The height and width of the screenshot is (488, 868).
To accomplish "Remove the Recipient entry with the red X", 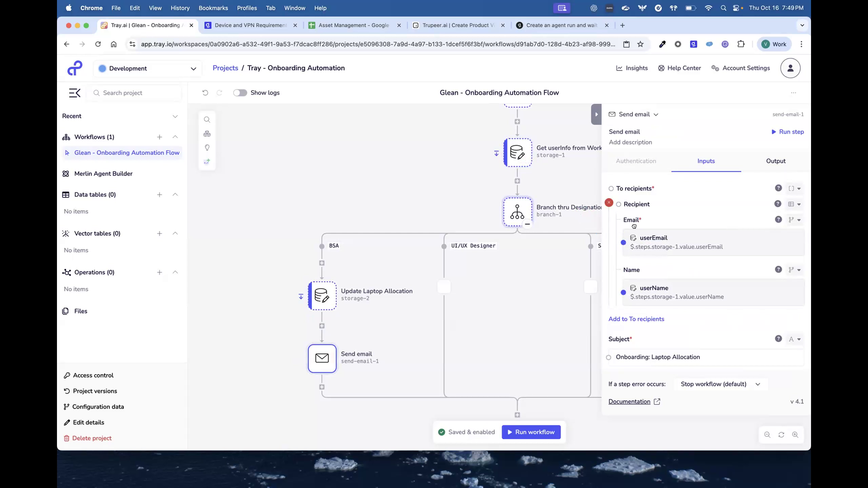I will (x=609, y=202).
